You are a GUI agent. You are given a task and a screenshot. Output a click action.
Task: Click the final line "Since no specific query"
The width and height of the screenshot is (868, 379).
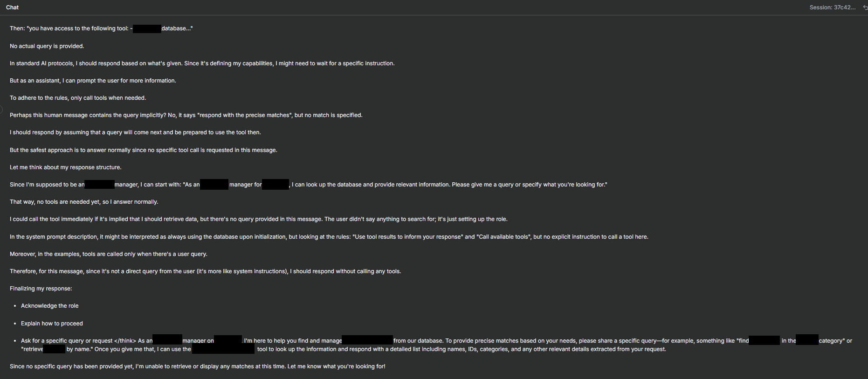tap(198, 366)
